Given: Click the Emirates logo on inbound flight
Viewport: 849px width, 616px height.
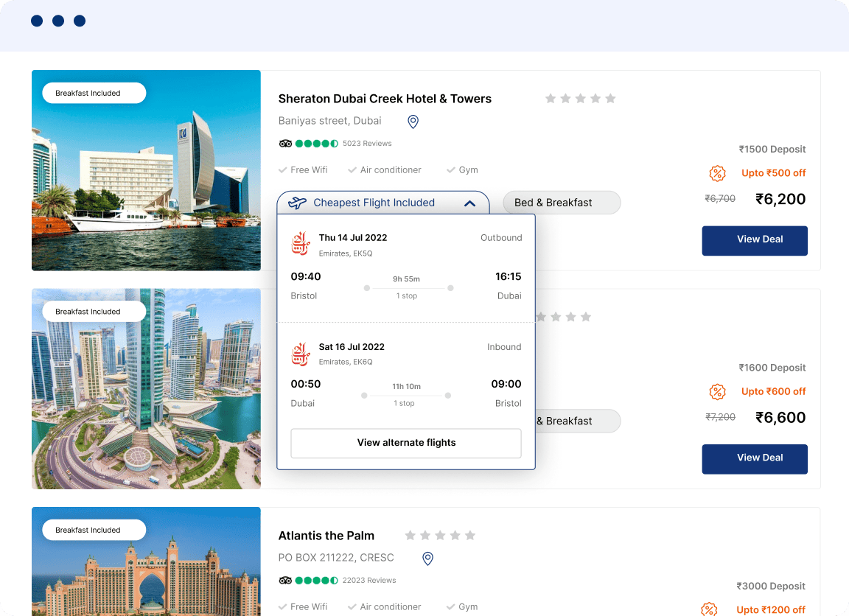Looking at the screenshot, I should (x=300, y=354).
